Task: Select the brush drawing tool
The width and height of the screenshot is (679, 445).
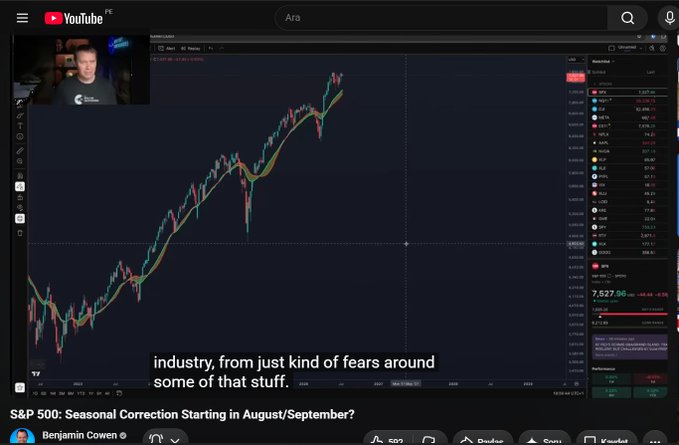Action: coord(20,115)
